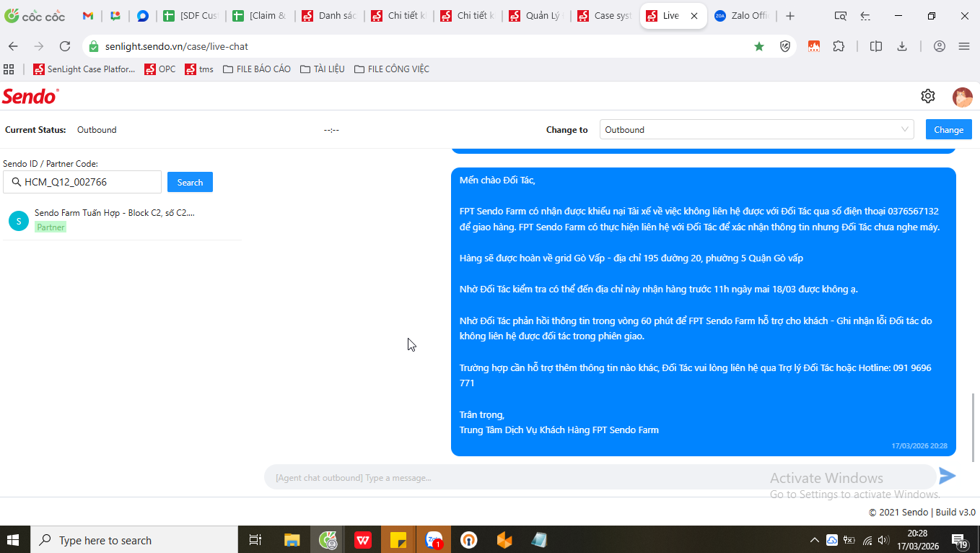Image resolution: width=980 pixels, height=553 pixels.
Task: Focus the agent chat outbound message box
Action: tap(600, 477)
